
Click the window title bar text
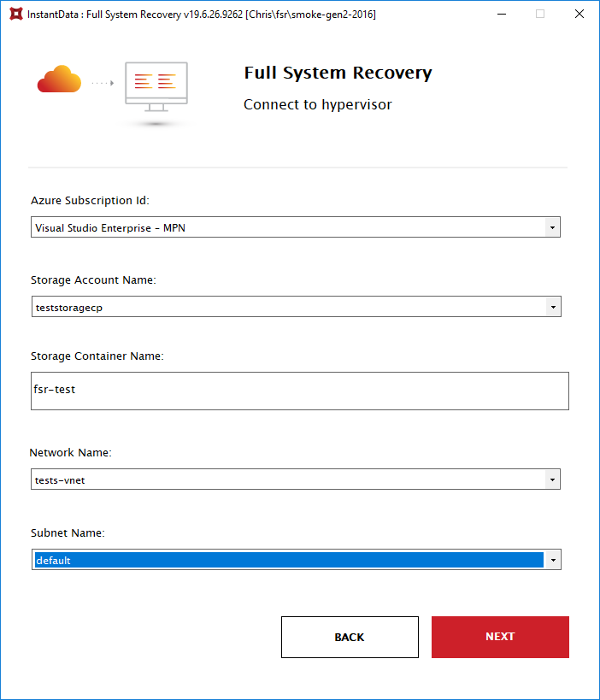202,15
